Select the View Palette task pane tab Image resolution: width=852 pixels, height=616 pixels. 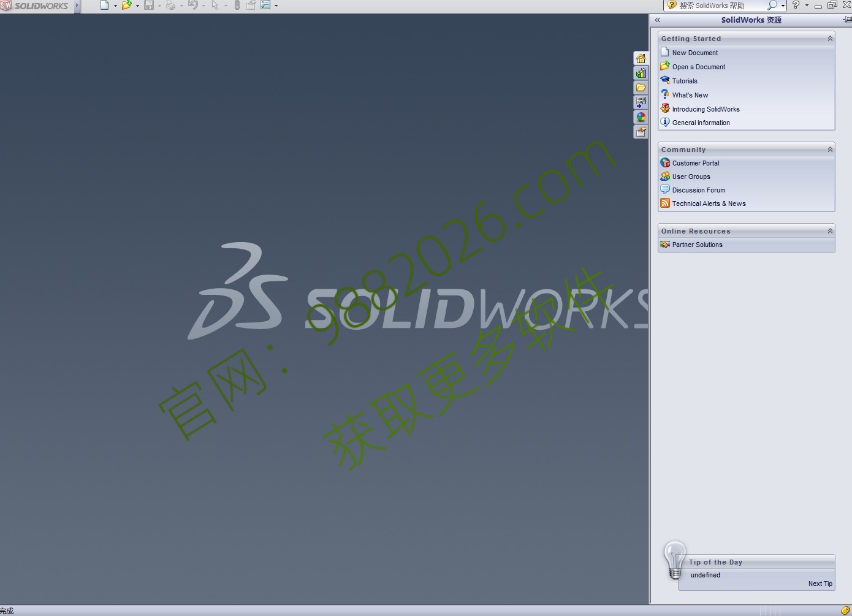tap(641, 102)
